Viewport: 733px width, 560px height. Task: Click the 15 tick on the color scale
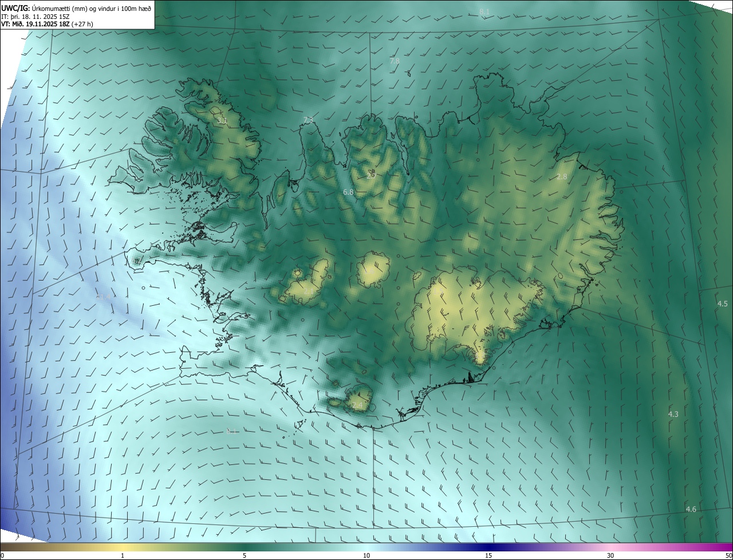coord(488,555)
